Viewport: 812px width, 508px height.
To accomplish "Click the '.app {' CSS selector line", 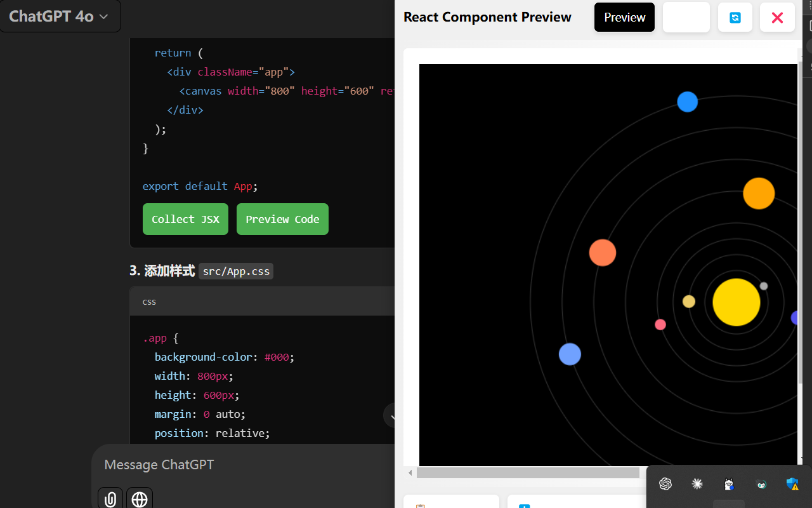I will point(160,338).
